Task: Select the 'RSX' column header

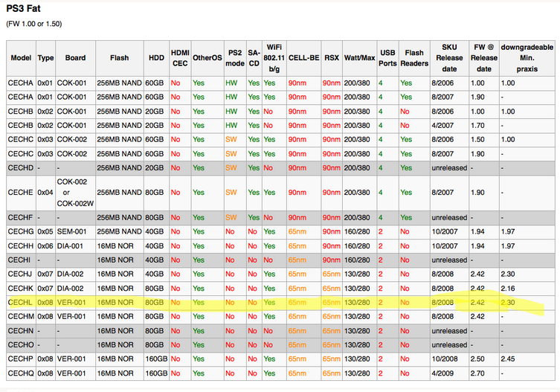Action: pos(332,58)
